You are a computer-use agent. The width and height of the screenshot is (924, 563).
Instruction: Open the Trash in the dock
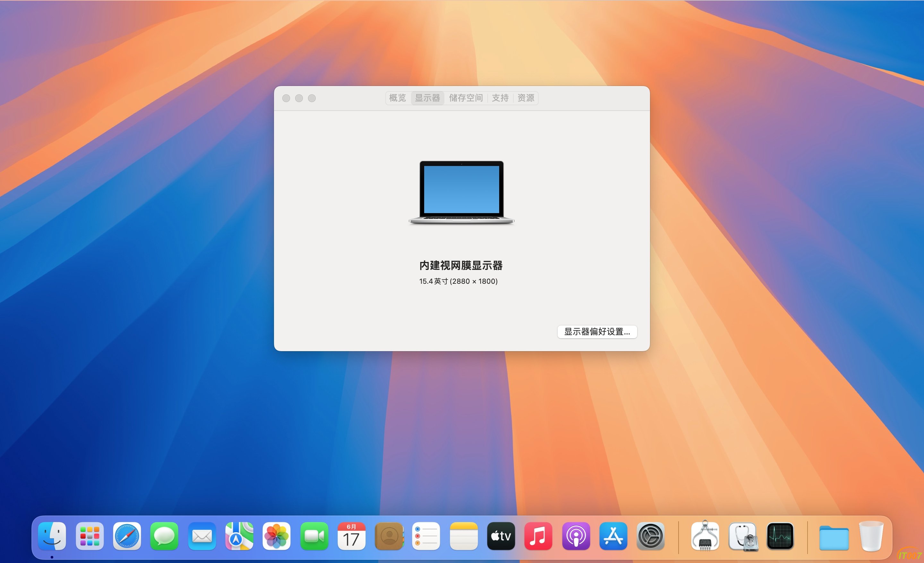point(871,536)
